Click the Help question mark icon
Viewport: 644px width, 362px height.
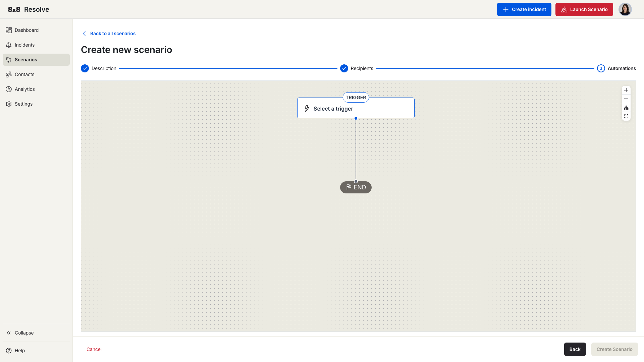[x=9, y=351]
